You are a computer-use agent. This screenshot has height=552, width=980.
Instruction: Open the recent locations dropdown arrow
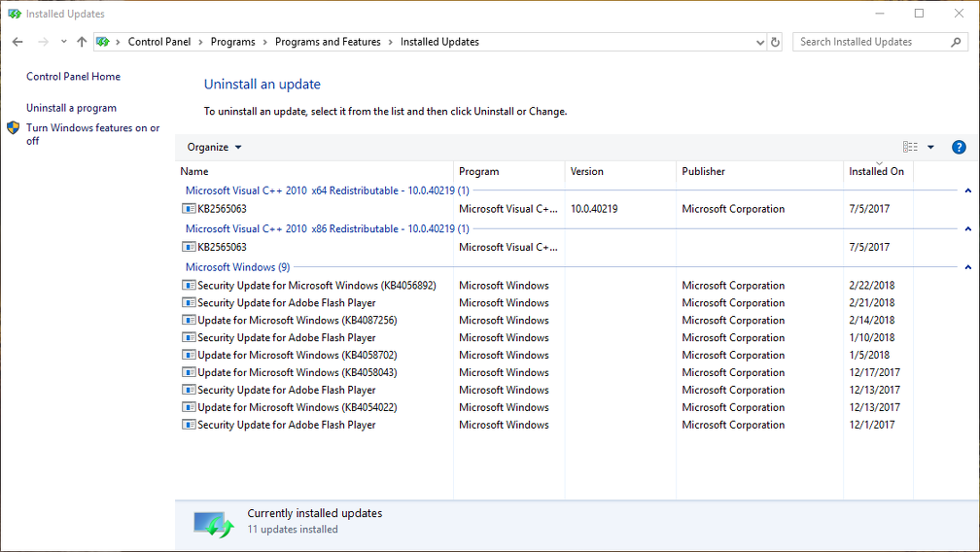click(63, 42)
